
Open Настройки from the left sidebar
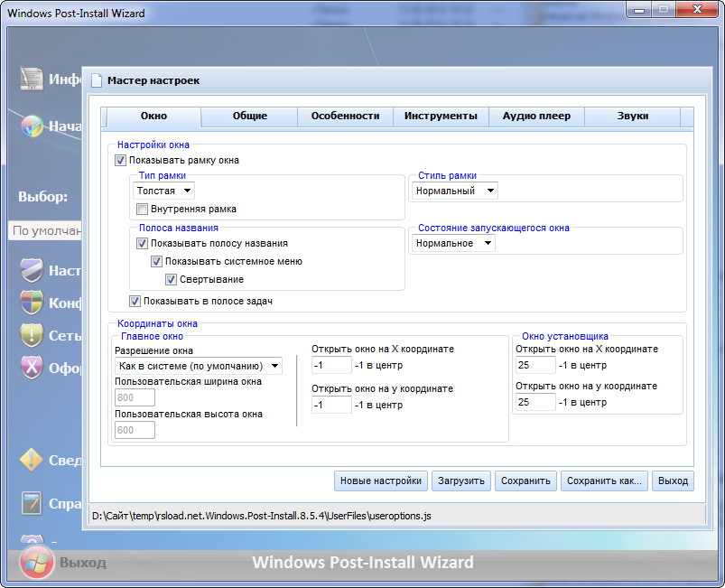coord(32,270)
